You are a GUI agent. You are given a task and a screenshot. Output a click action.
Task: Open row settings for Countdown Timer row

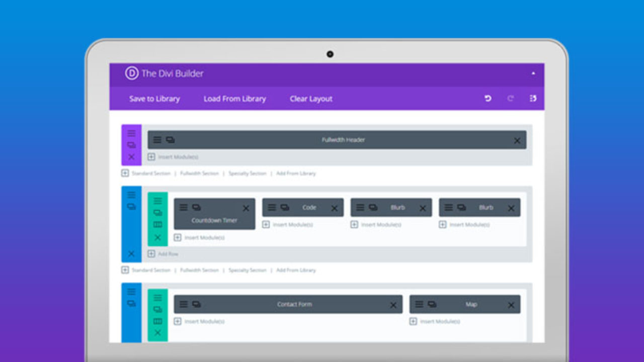tap(157, 201)
